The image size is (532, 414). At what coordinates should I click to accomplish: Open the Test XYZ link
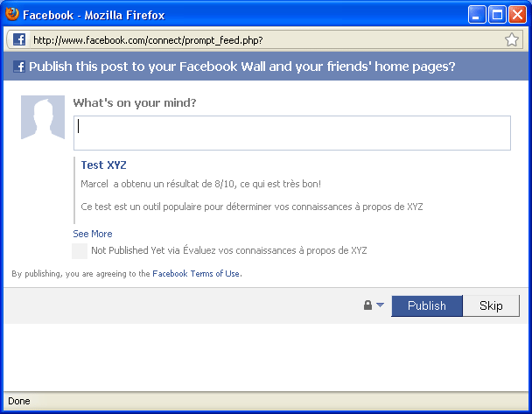tap(103, 165)
